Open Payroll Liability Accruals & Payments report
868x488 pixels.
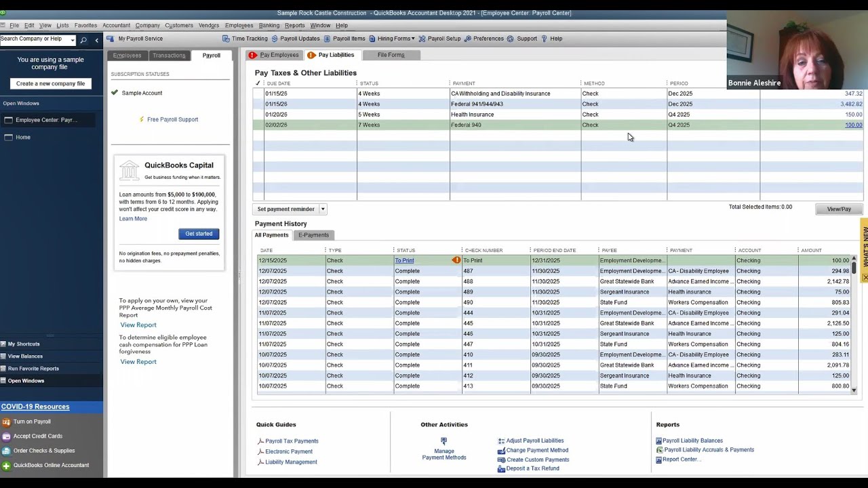click(709, 450)
